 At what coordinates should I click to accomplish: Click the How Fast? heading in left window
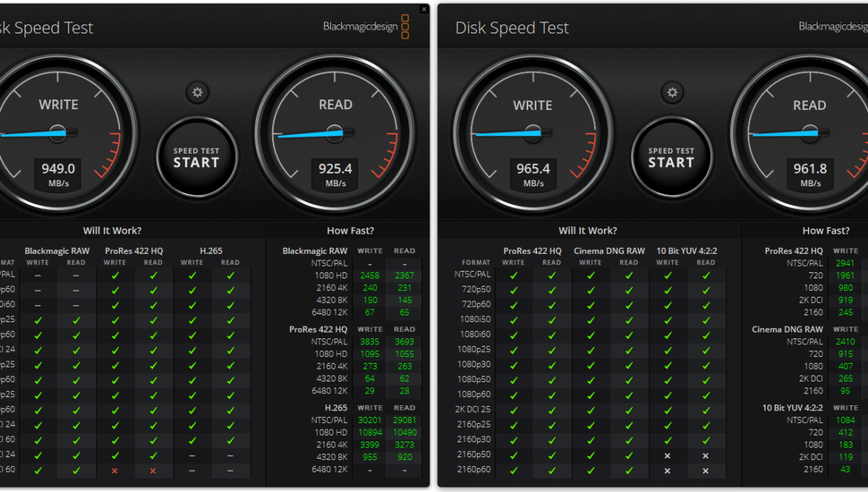click(x=350, y=231)
